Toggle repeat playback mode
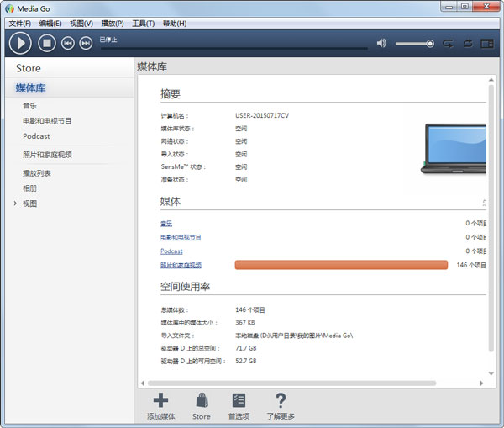 click(x=467, y=43)
